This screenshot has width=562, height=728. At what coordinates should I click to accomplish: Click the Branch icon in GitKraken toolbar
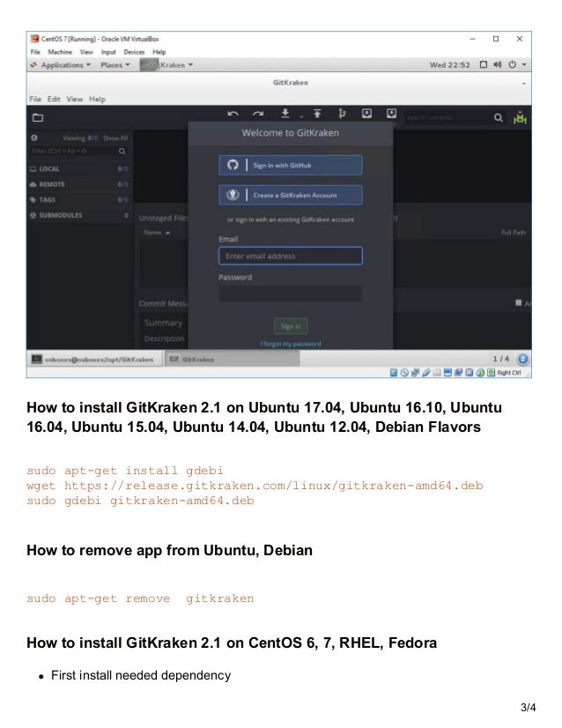pos(342,114)
